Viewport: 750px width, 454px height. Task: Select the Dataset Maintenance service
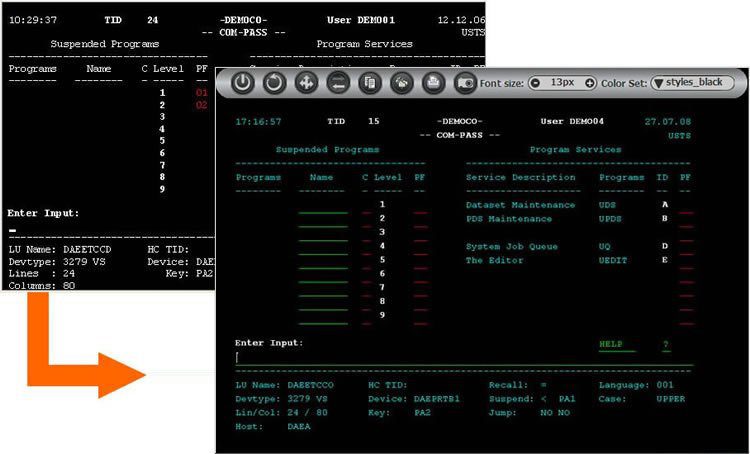(x=520, y=205)
